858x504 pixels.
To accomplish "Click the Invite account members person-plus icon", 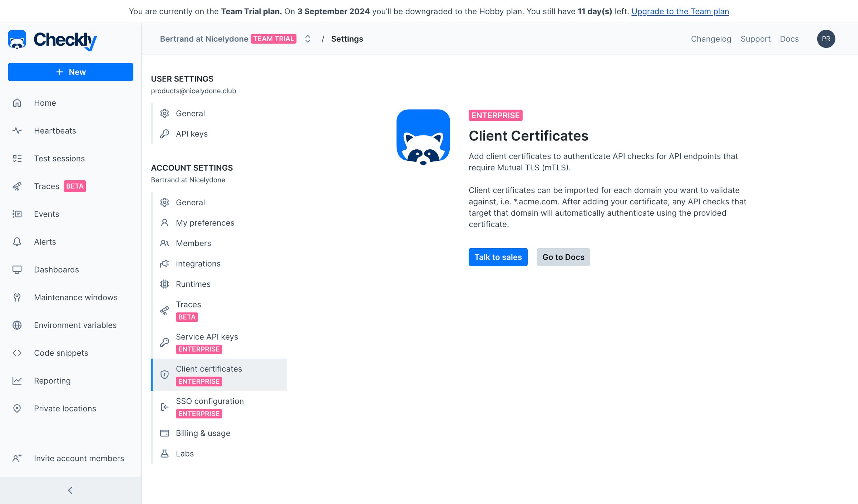I will (x=17, y=458).
